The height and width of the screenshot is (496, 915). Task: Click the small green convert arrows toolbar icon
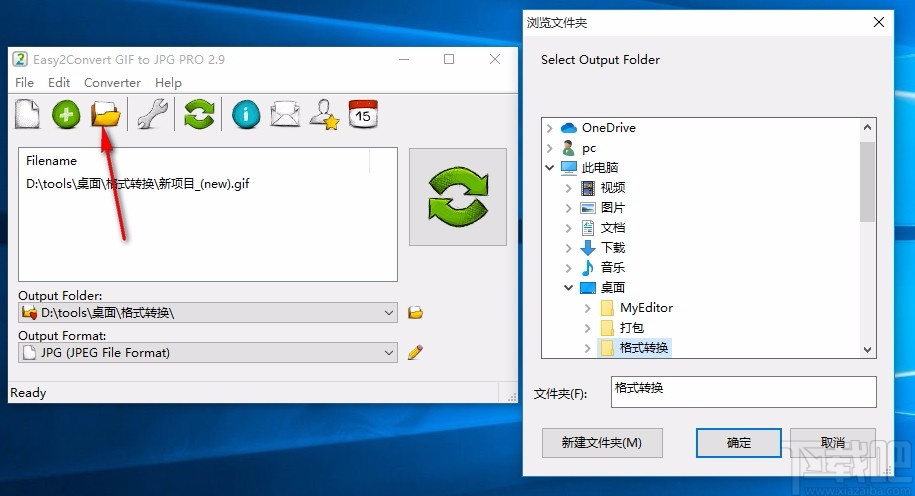click(x=199, y=114)
